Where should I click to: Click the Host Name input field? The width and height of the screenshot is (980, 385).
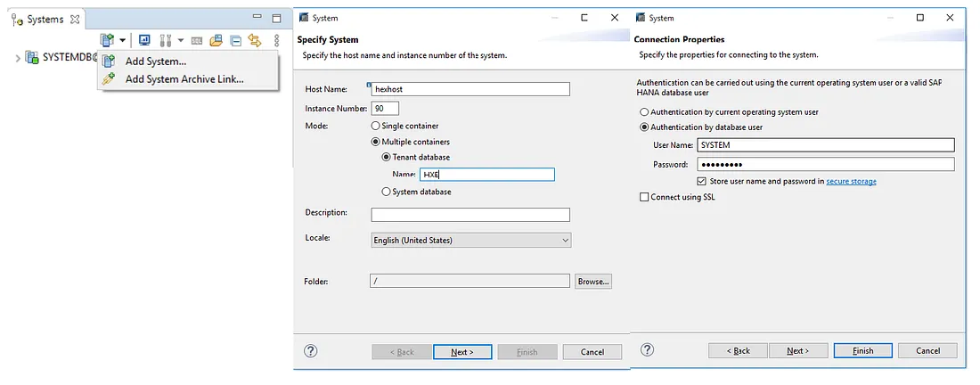pos(470,89)
